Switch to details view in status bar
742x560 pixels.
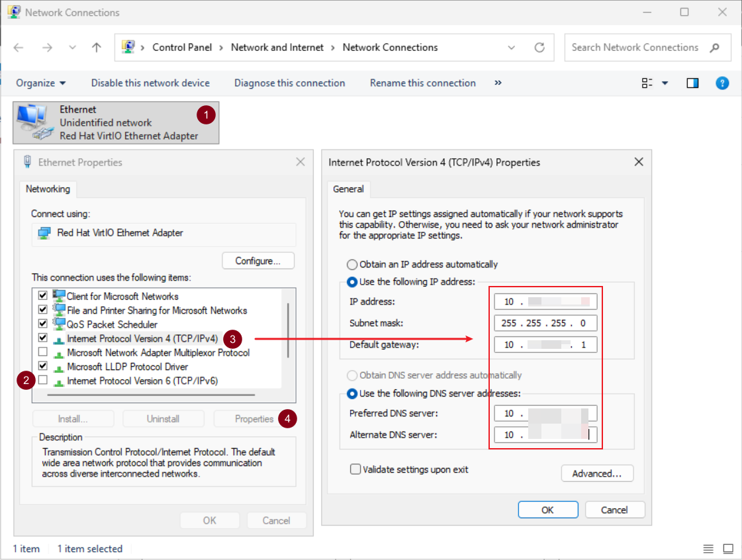click(708, 549)
